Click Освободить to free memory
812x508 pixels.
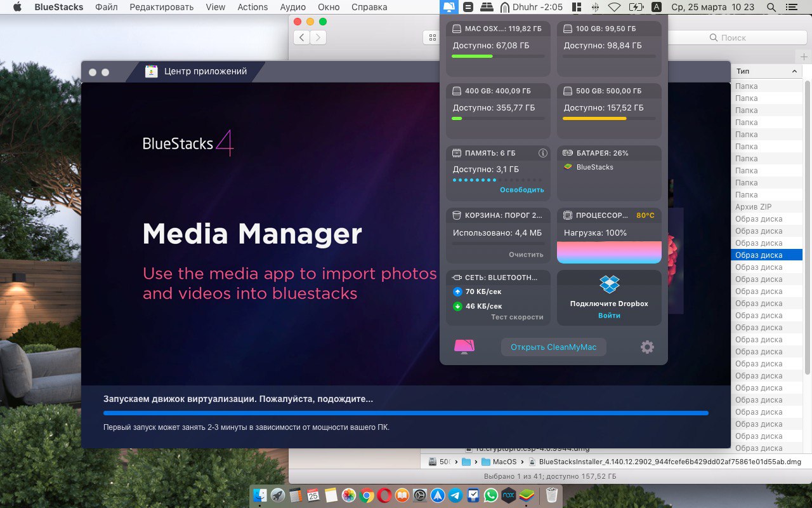pyautogui.click(x=521, y=190)
